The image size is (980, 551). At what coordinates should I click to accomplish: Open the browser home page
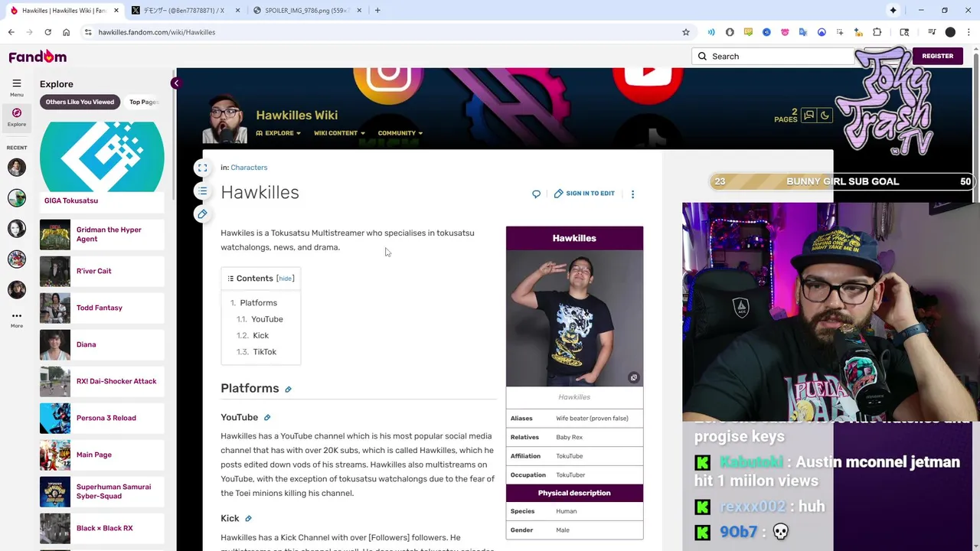[66, 32]
